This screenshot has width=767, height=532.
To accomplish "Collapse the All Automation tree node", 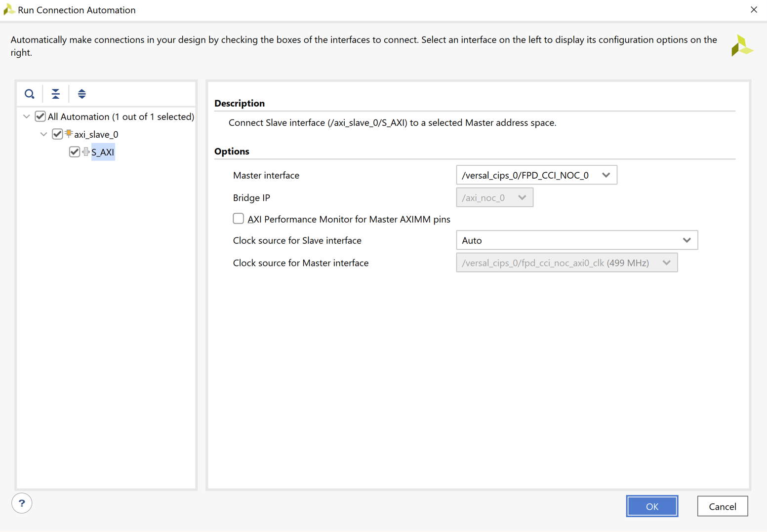I will point(27,117).
